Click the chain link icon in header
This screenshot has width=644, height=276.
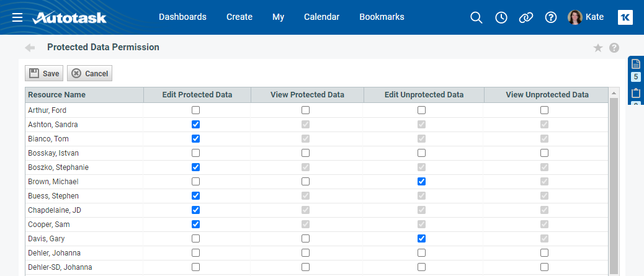tap(525, 17)
